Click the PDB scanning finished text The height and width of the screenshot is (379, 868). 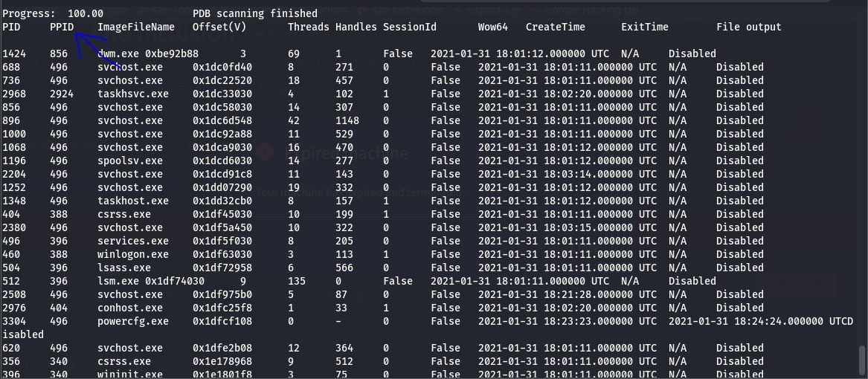[x=255, y=13]
